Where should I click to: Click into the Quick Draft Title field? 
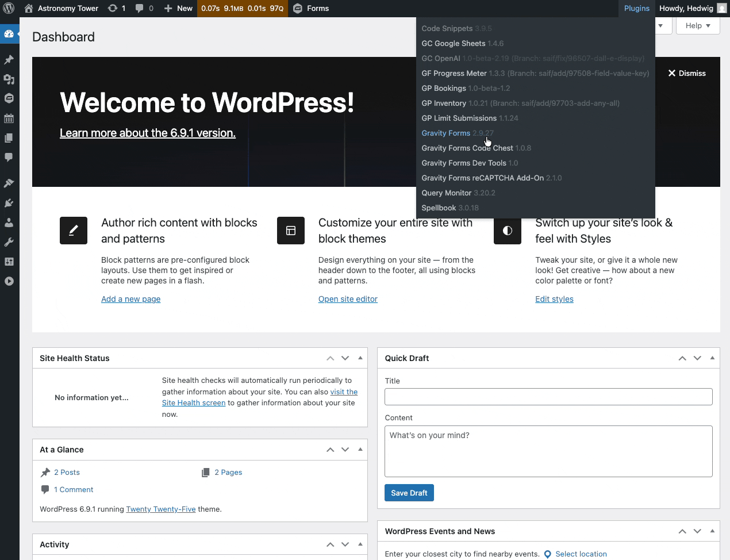pyautogui.click(x=548, y=397)
